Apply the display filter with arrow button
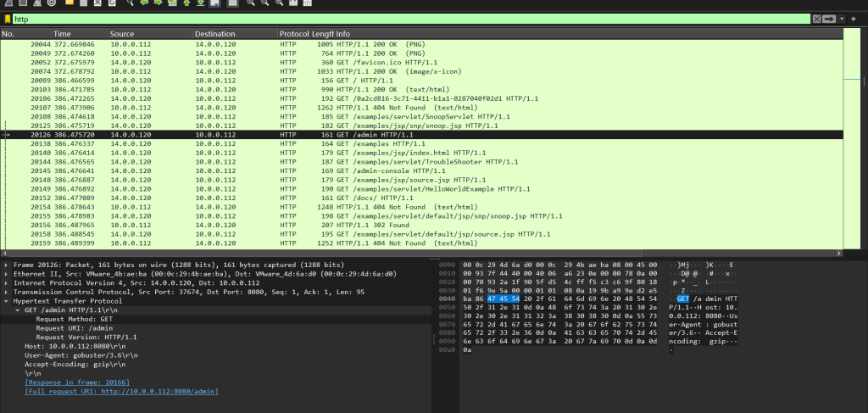The height and width of the screenshot is (413, 868). pyautogui.click(x=830, y=19)
